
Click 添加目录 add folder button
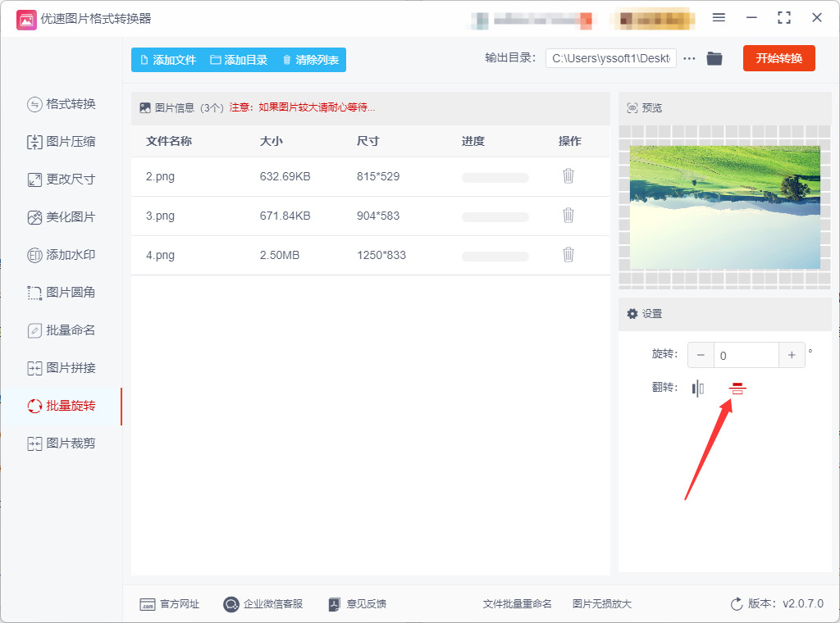pyautogui.click(x=239, y=60)
